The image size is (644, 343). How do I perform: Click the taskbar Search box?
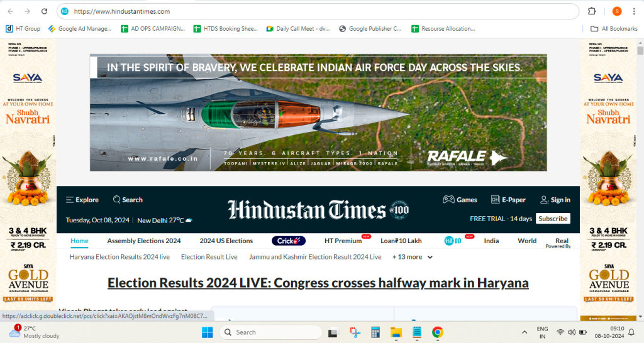(270, 332)
